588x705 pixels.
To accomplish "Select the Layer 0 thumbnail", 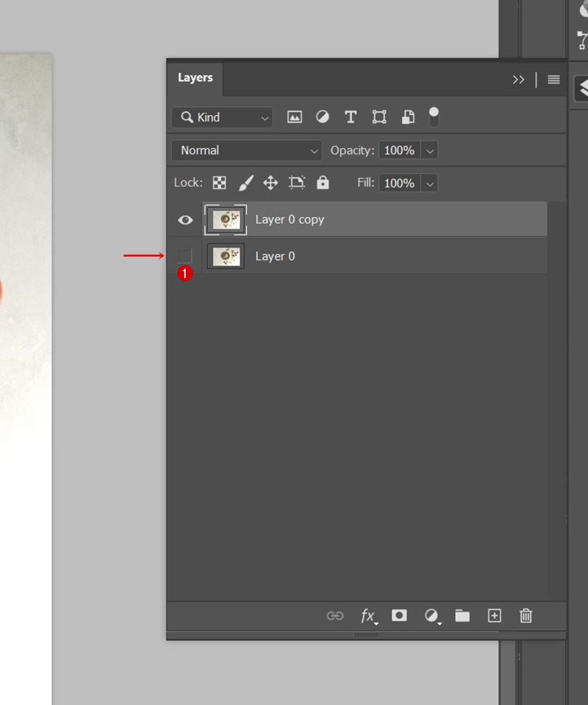I will (226, 257).
